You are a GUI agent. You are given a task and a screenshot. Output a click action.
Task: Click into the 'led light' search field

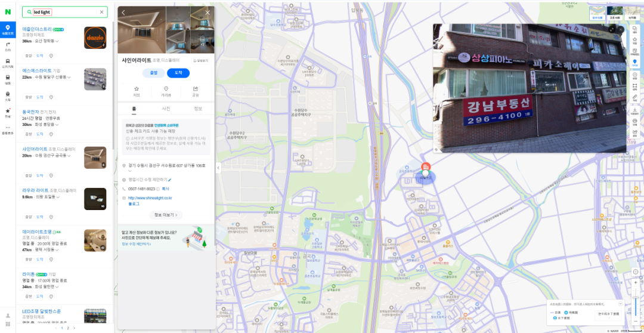coord(65,12)
